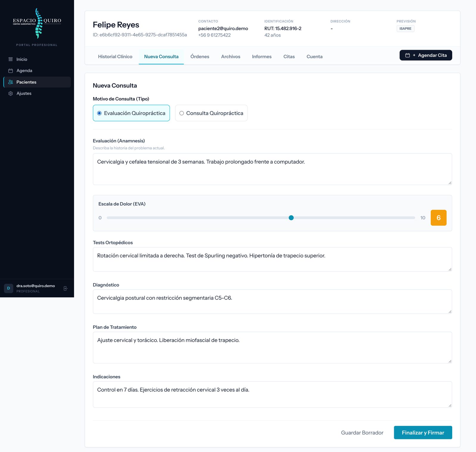Switch to the Órdenes tab
The image size is (476, 452).
tap(200, 56)
